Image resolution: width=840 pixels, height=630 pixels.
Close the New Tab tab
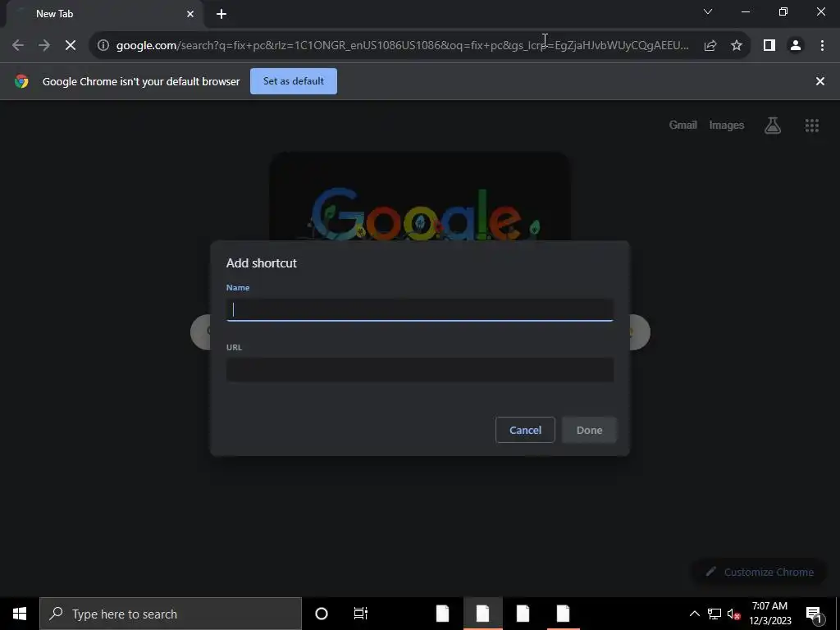tap(190, 14)
